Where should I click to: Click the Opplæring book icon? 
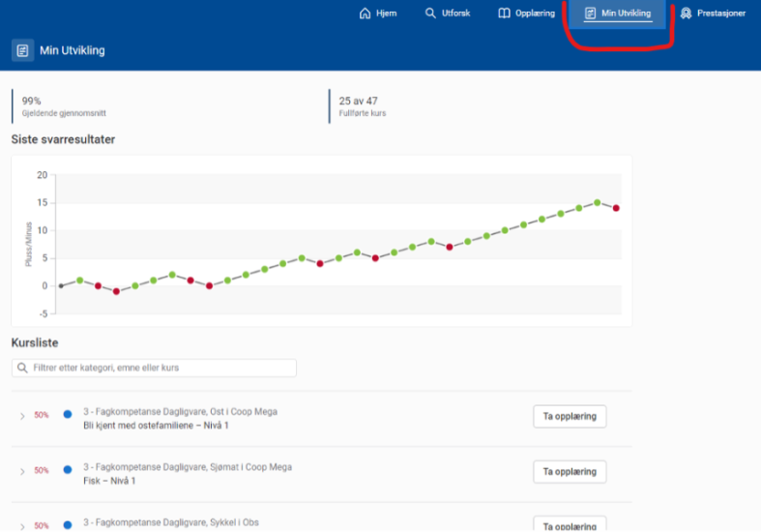point(504,14)
